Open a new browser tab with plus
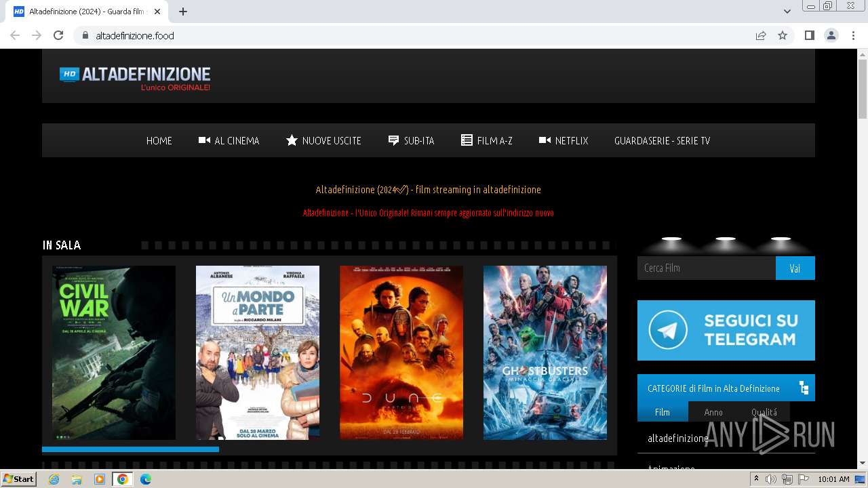Image resolution: width=868 pixels, height=488 pixels. click(183, 12)
